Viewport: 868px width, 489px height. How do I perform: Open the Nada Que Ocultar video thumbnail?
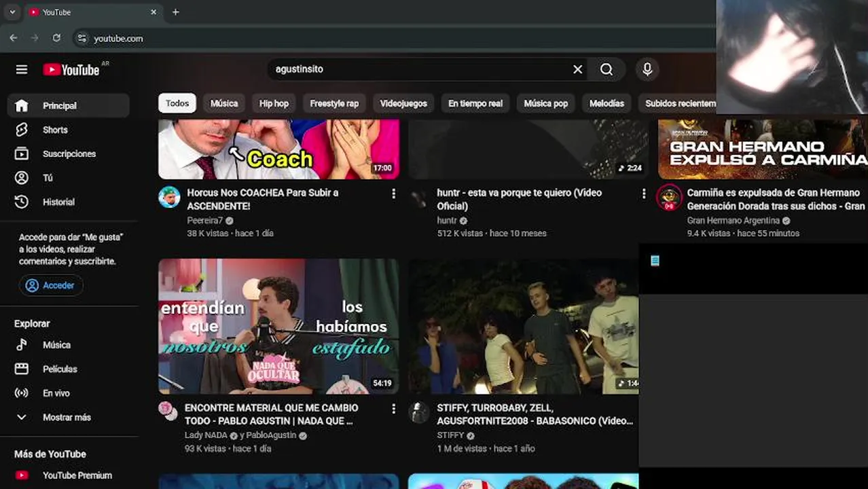coord(278,326)
